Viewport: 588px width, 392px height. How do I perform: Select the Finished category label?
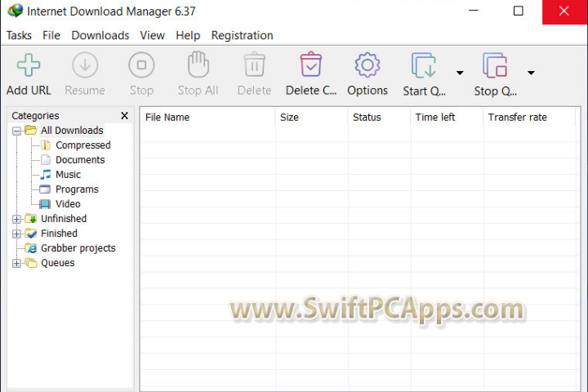pos(59,234)
